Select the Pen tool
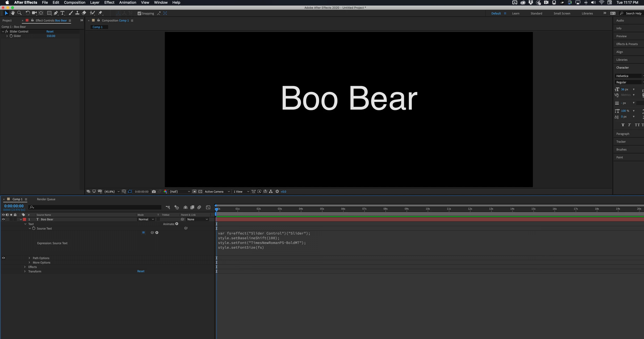 click(56, 13)
